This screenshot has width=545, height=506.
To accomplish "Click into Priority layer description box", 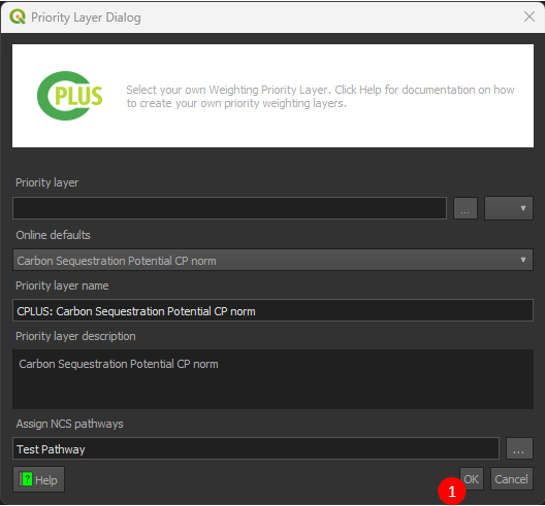I will (x=273, y=379).
